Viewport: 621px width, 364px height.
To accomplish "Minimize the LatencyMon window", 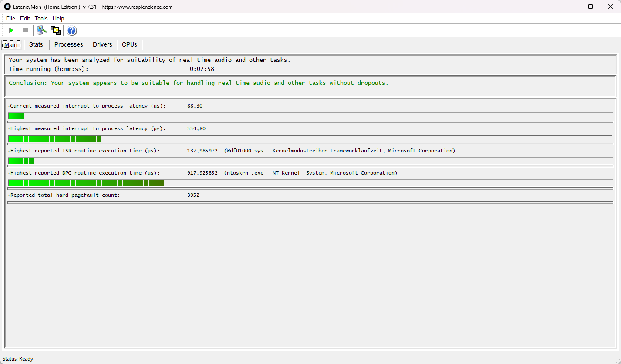I will [570, 7].
